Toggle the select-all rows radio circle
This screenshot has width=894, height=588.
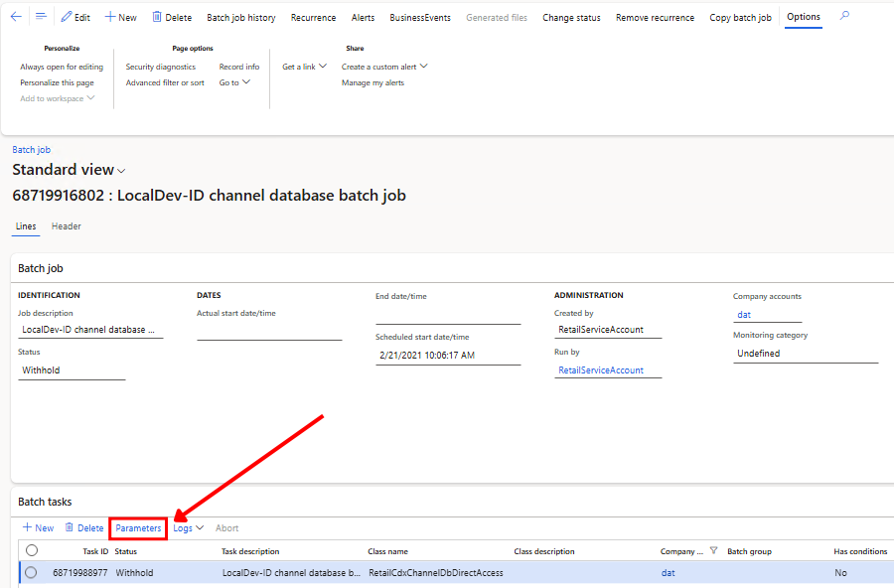(32, 550)
